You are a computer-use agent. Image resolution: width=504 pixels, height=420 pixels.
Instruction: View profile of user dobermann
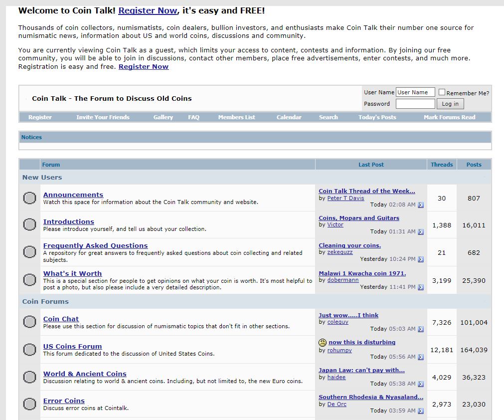pyautogui.click(x=343, y=280)
